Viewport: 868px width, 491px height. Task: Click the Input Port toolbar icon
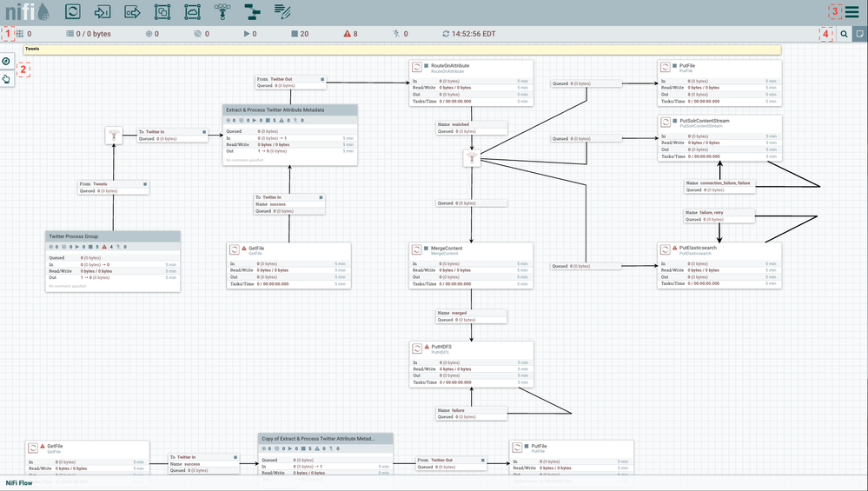click(x=103, y=12)
